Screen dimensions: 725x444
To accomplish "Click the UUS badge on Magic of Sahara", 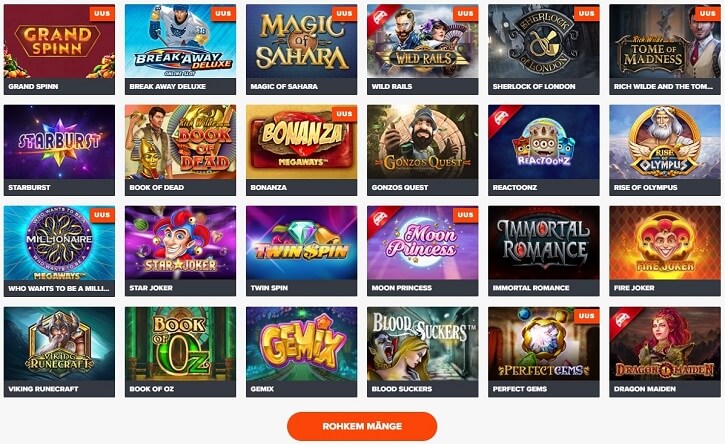I will point(344,14).
